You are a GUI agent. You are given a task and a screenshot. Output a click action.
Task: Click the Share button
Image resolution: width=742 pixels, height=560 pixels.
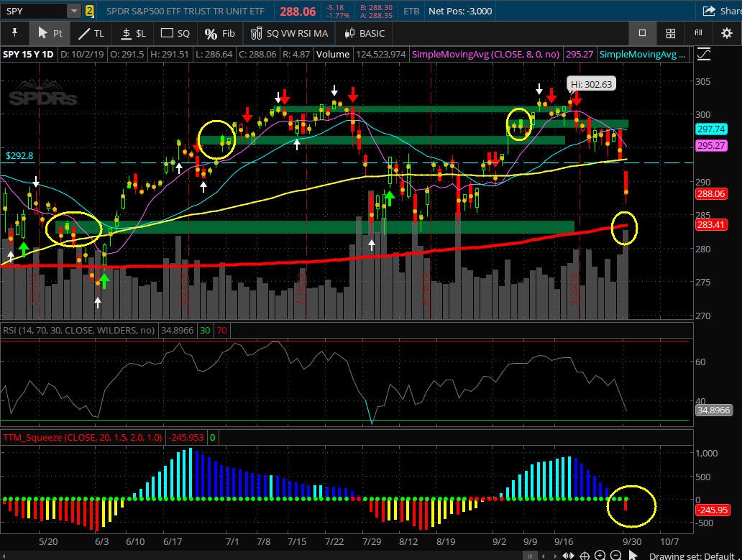click(x=722, y=11)
